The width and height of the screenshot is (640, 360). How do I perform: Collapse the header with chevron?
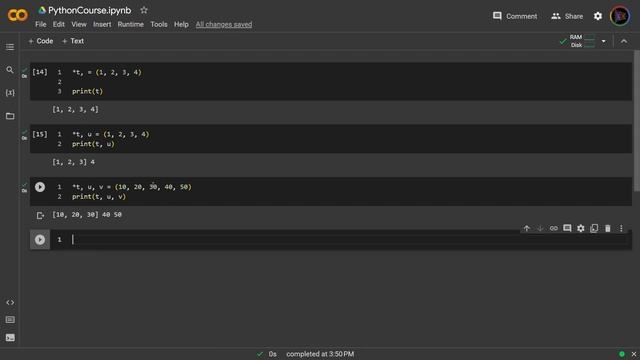click(624, 41)
